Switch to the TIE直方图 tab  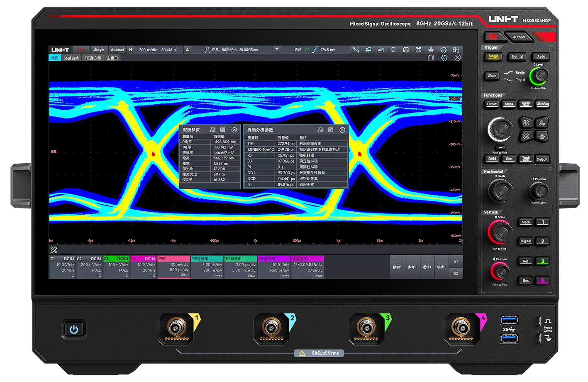point(93,58)
